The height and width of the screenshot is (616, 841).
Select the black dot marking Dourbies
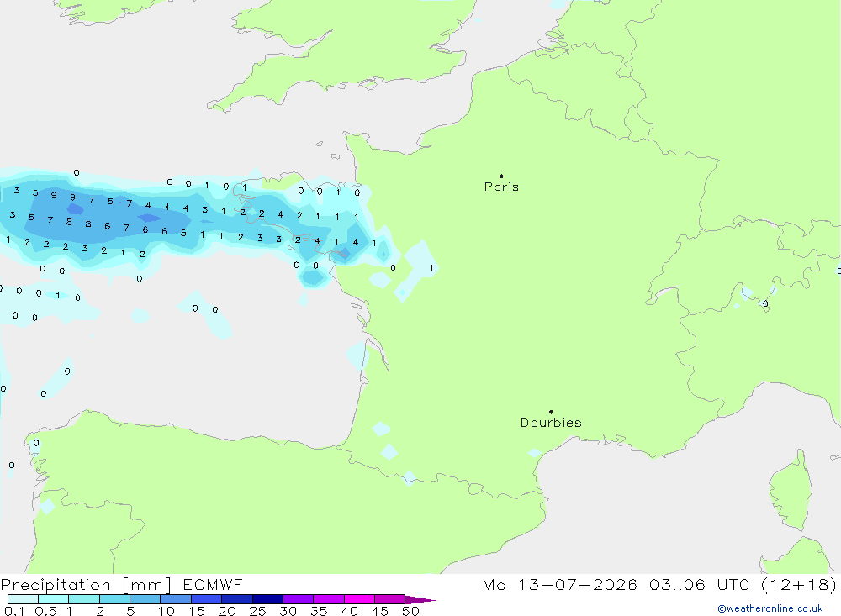coord(551,412)
